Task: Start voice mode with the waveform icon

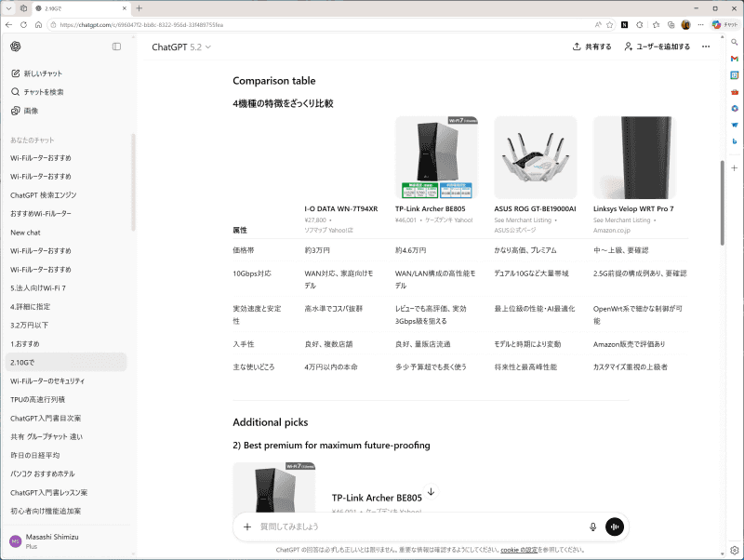Action: coord(614,527)
